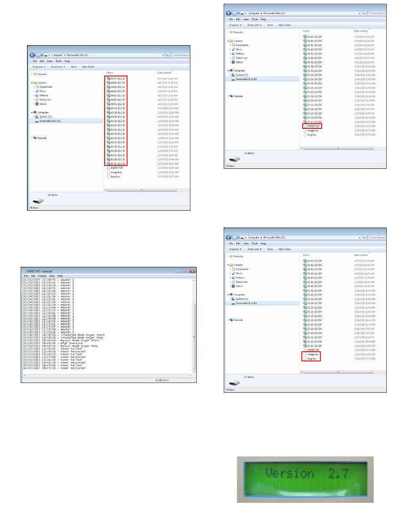
Task: Click Favorites star in window with CSV files outlined
Action: (35, 73)
